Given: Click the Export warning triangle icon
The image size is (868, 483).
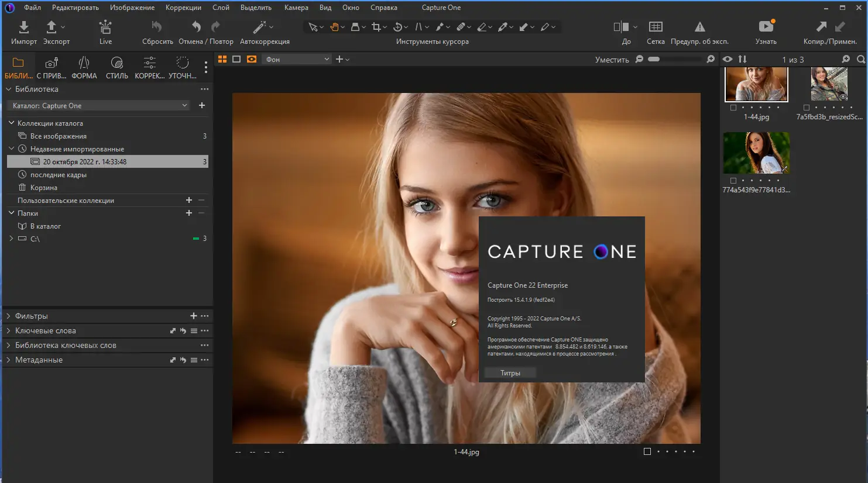Looking at the screenshot, I should pos(699,27).
